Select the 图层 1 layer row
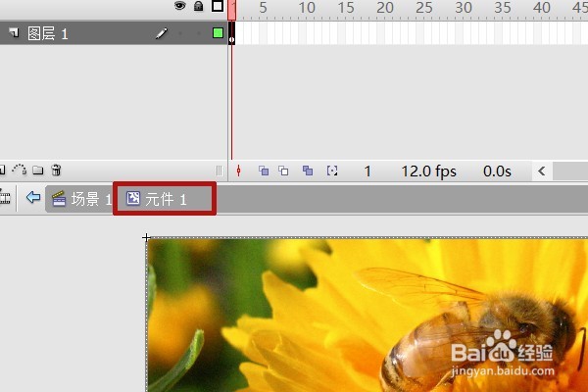 coord(114,33)
